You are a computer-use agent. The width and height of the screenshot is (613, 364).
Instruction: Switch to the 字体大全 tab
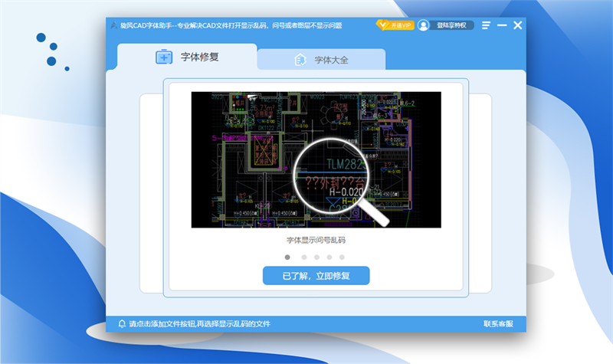tap(322, 60)
